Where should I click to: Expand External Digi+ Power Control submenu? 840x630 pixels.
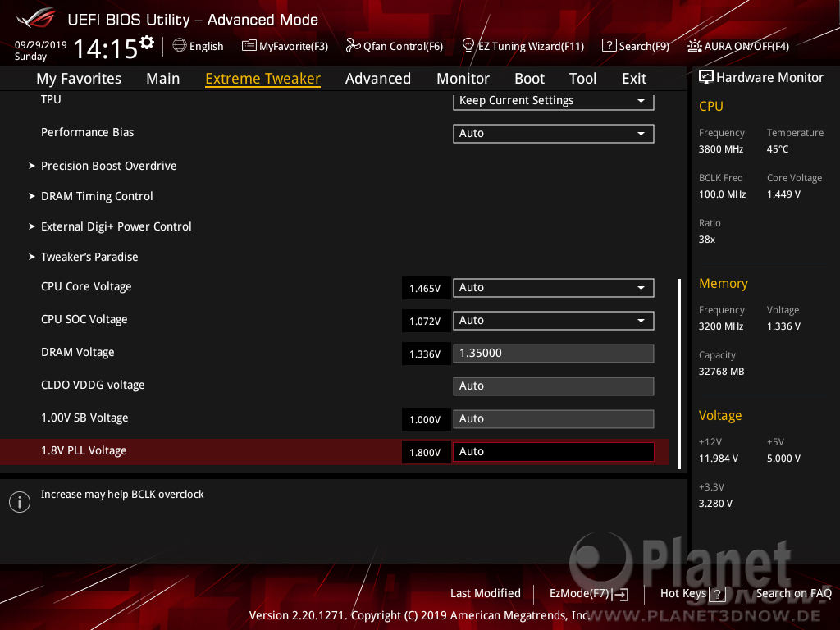pos(116,226)
